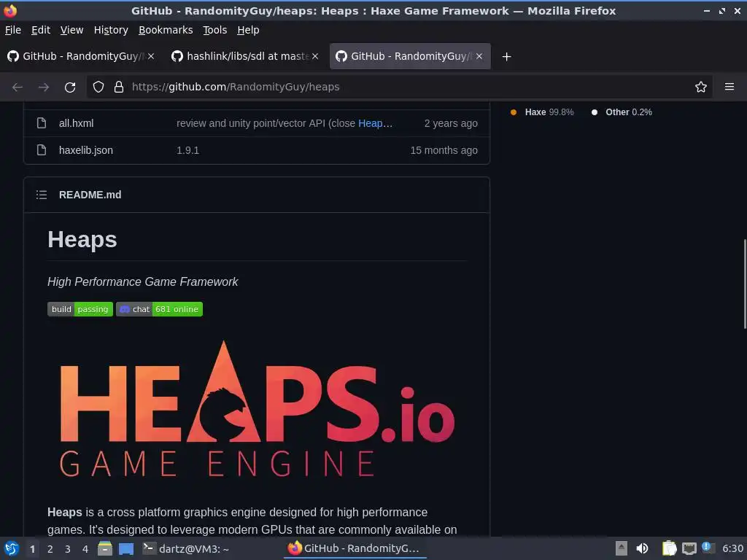Open the 1.9.1 commit message link
The width and height of the screenshot is (747, 560).
(x=187, y=150)
